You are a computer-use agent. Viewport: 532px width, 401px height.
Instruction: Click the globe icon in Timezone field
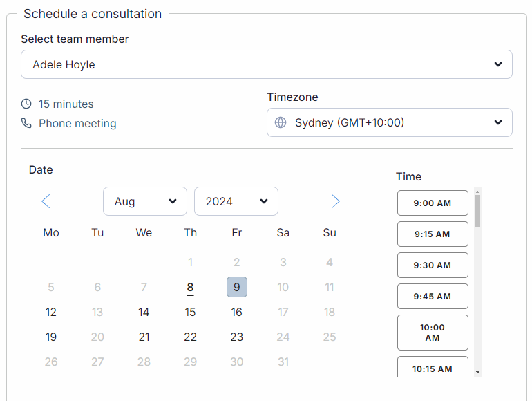coord(281,122)
